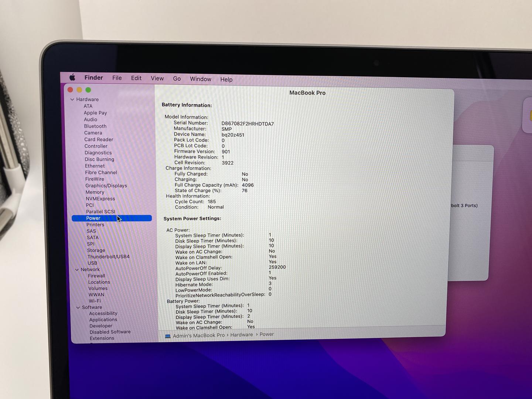Select Parallel SCSI in the sidebar

coord(100,212)
